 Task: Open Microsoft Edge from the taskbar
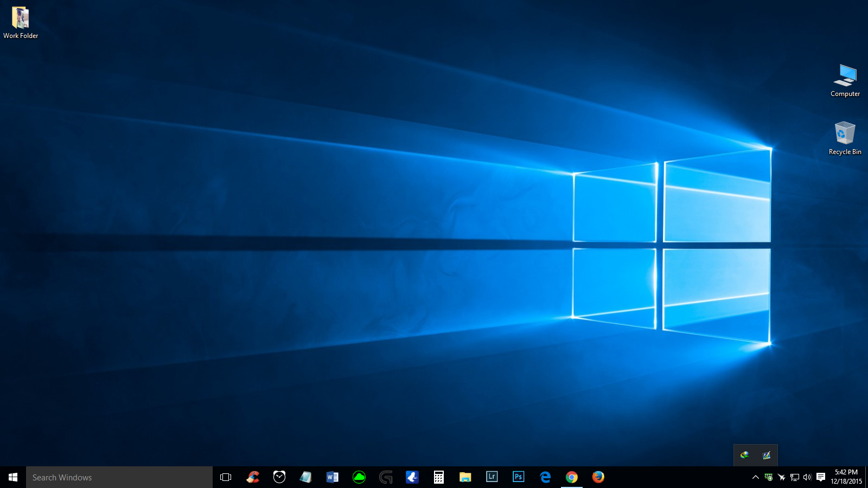click(545, 477)
